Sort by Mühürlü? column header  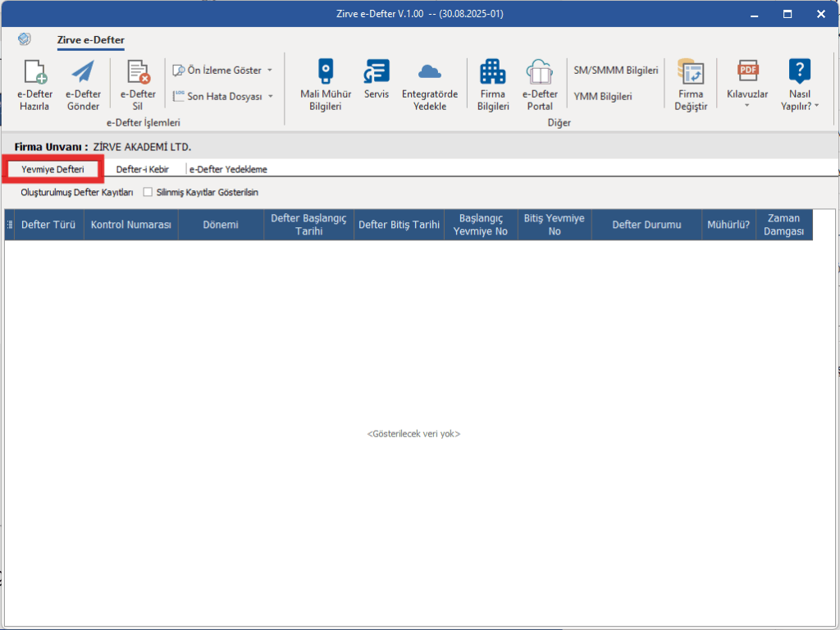click(728, 225)
